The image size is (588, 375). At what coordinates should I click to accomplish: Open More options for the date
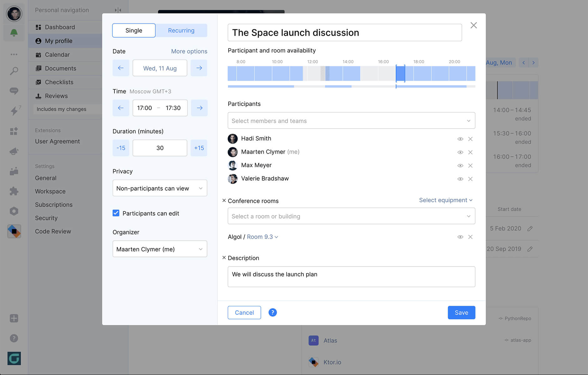coord(189,51)
